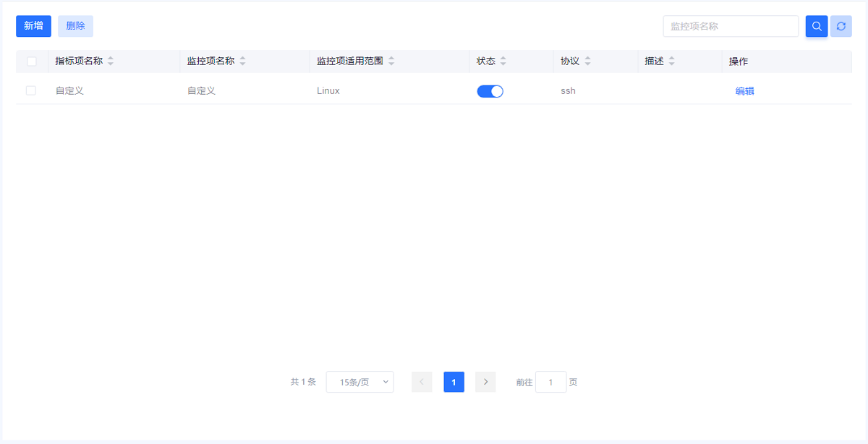Sort by 监控项适用范围 column sort arrows
868x444 pixels.
[391, 61]
